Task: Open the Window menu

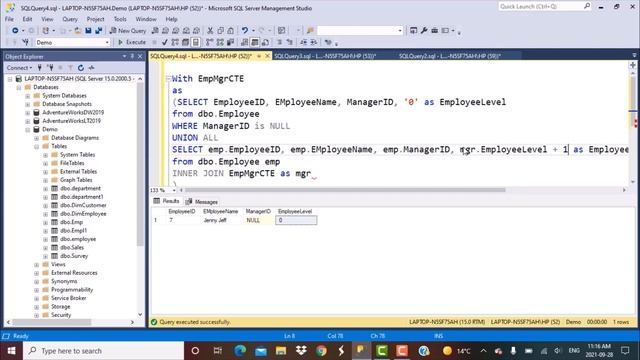Action: coord(146,19)
